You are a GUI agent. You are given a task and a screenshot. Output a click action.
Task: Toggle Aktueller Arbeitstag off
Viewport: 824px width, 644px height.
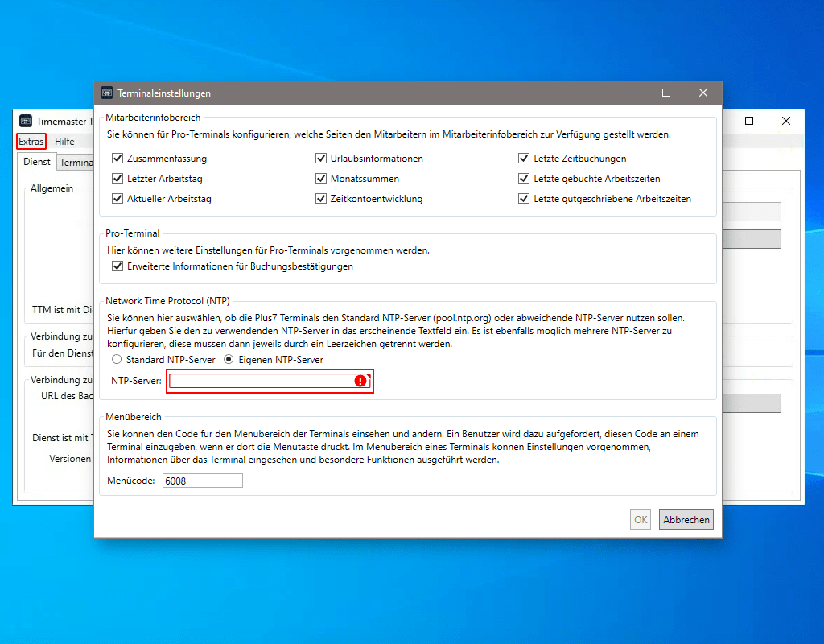[x=117, y=199]
